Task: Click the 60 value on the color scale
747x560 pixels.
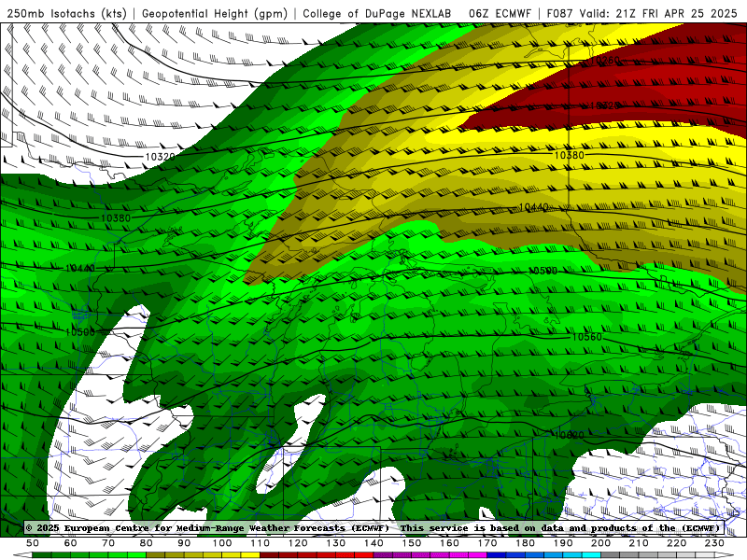Action: (x=71, y=543)
